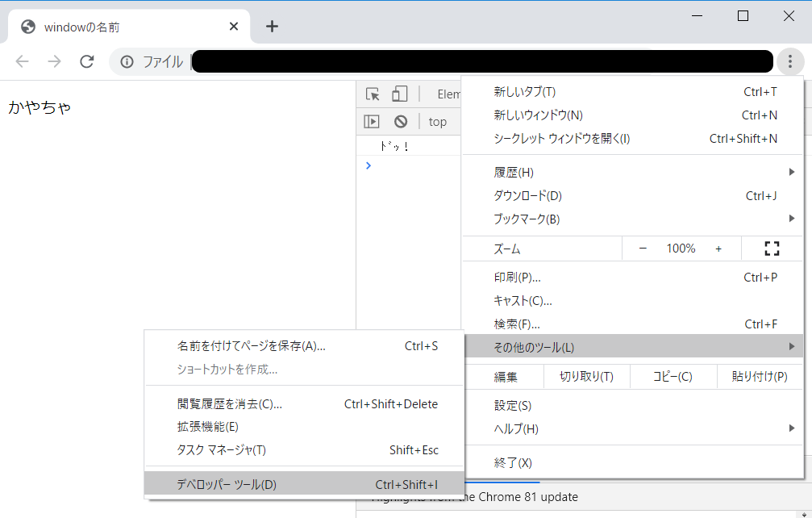Image resolution: width=812 pixels, height=518 pixels.
Task: Enter full screen via the zoom fullscreen icon
Action: point(772,249)
